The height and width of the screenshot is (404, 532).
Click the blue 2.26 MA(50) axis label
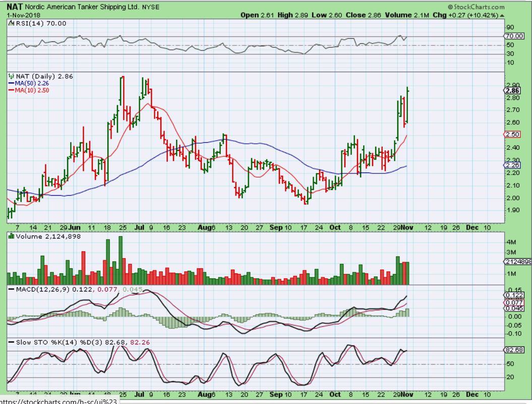pos(512,165)
